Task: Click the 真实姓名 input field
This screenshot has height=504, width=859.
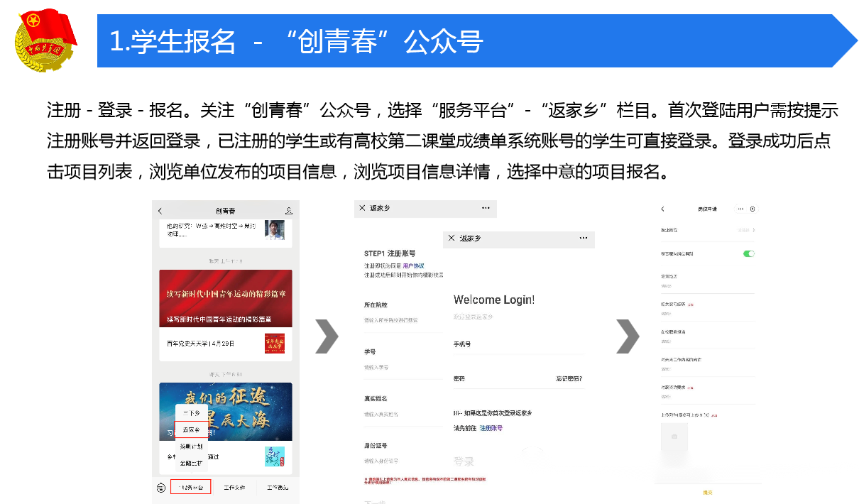Action: (x=403, y=415)
